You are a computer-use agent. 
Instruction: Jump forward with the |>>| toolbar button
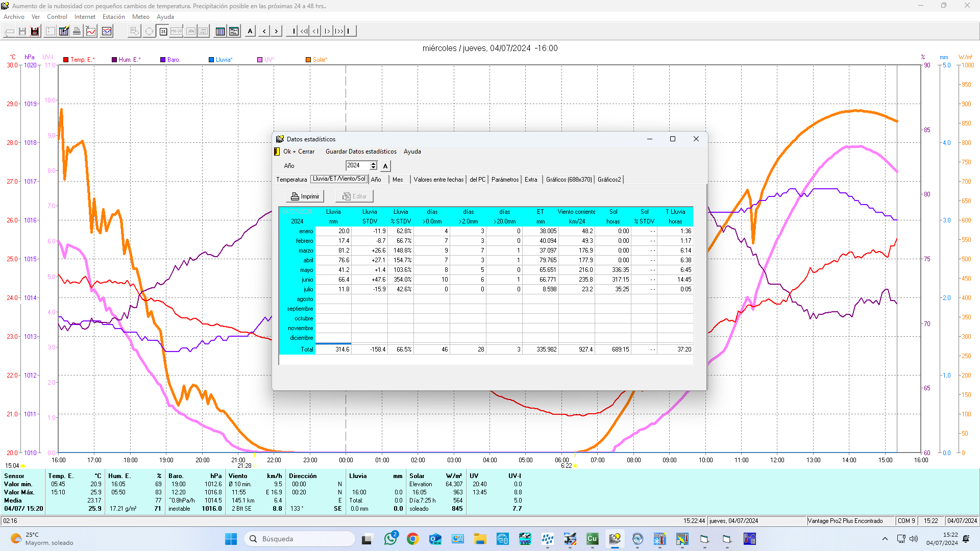(x=339, y=31)
